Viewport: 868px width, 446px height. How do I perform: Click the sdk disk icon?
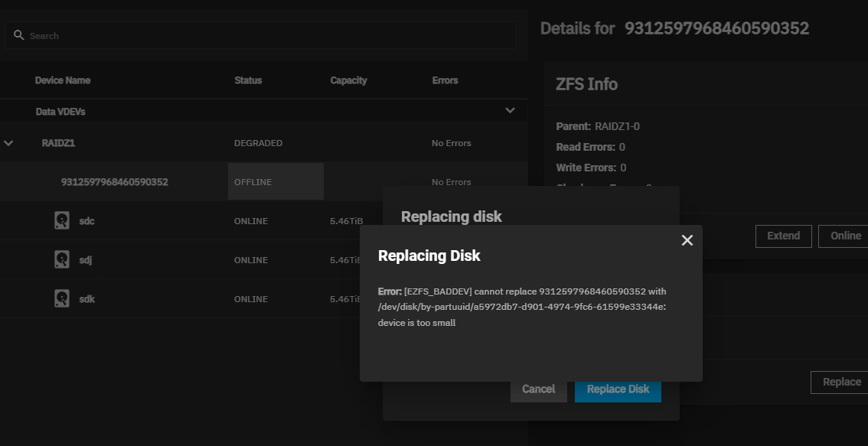(62, 299)
